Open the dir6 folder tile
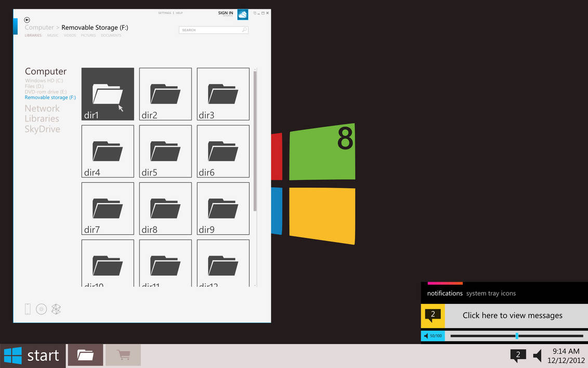The width and height of the screenshot is (588, 368). 223,151
